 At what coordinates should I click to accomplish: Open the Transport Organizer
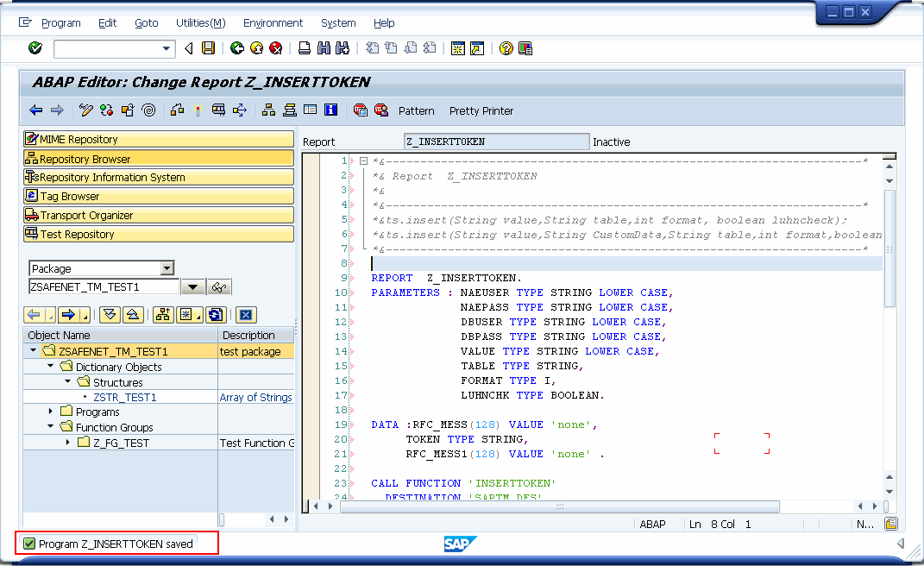(x=159, y=215)
